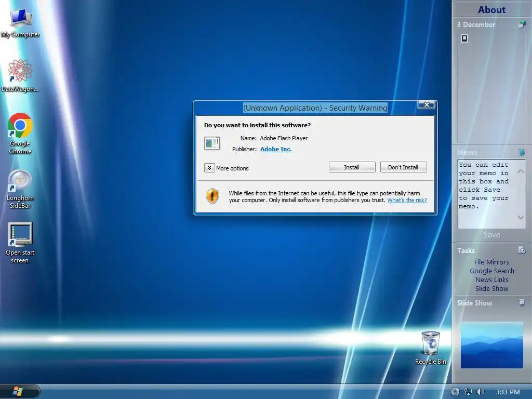
Task: Click the Adobe Flash Player name text
Action: click(284, 138)
